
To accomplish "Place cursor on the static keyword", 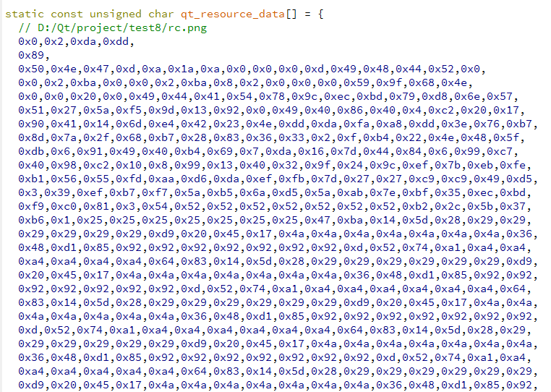I will click(x=25, y=14).
